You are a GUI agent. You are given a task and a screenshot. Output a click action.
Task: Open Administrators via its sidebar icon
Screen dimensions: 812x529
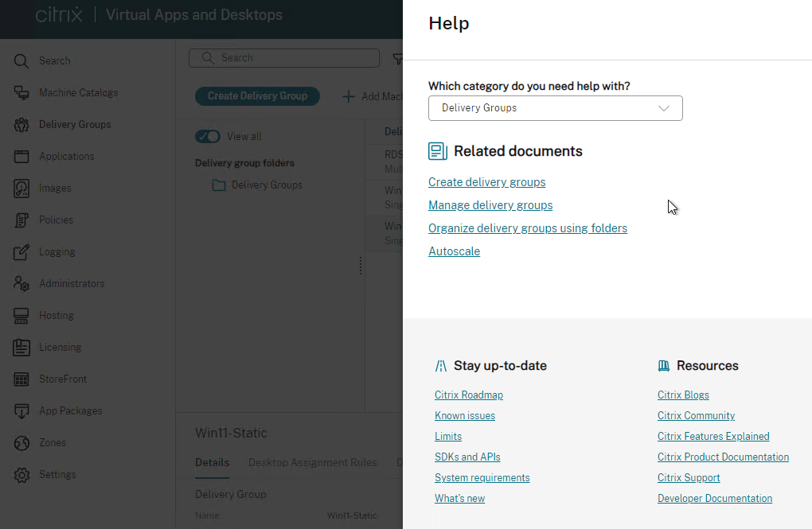coord(21,284)
